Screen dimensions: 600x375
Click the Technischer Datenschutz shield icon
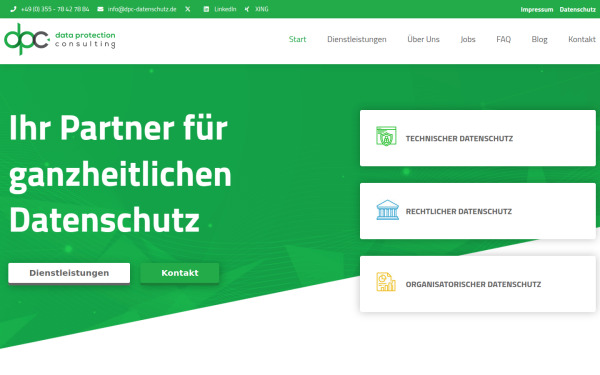click(x=386, y=136)
